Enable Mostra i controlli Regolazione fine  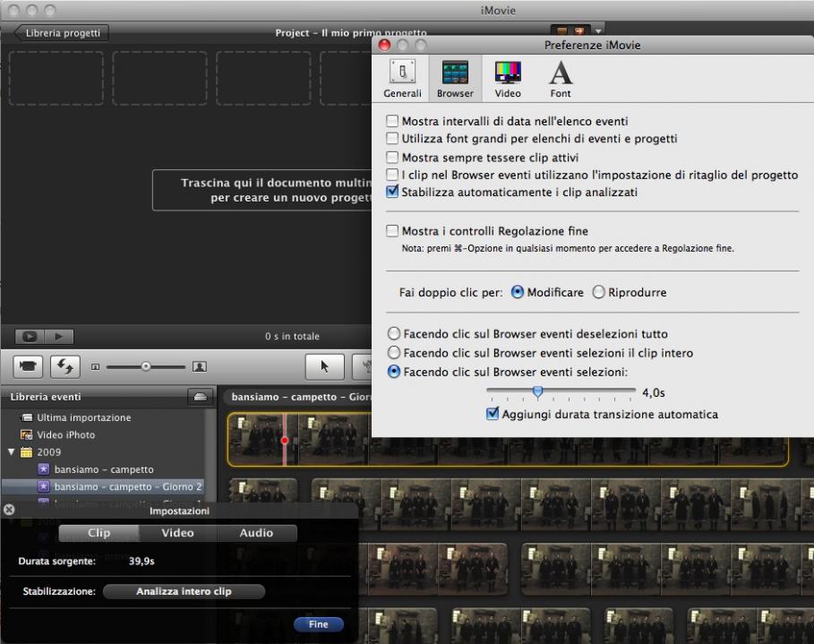click(x=392, y=230)
